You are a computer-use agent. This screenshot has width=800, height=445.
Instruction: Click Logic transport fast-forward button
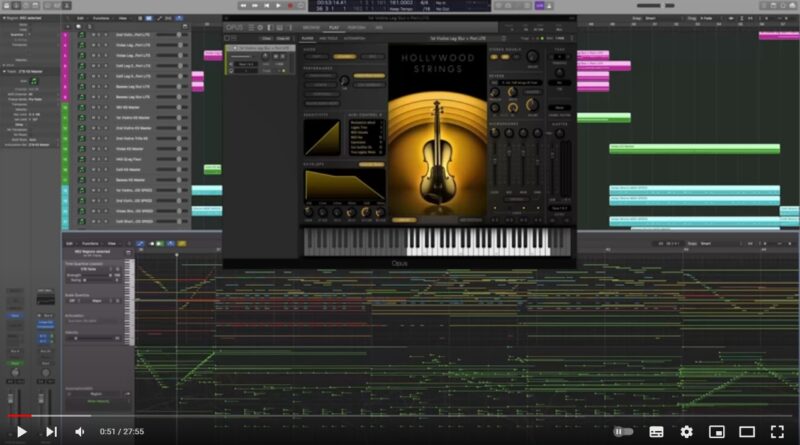(x=255, y=6)
